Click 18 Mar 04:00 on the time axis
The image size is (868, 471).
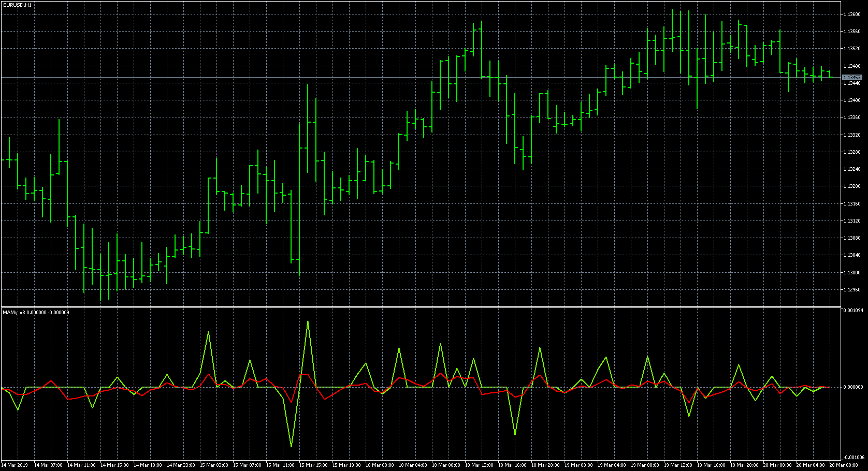pyautogui.click(x=413, y=465)
